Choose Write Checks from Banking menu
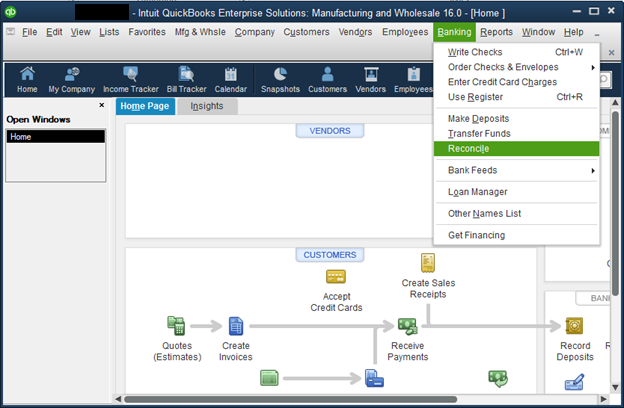 [x=517, y=52]
